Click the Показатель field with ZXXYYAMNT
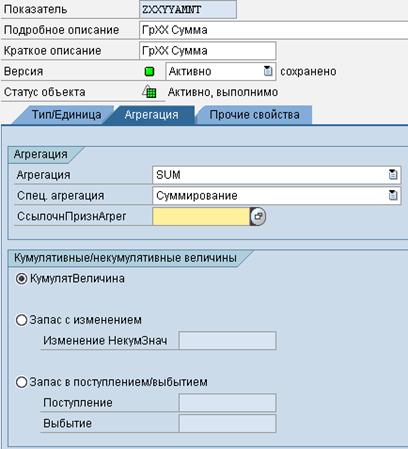Image resolution: width=408 pixels, height=449 pixels. [x=188, y=9]
